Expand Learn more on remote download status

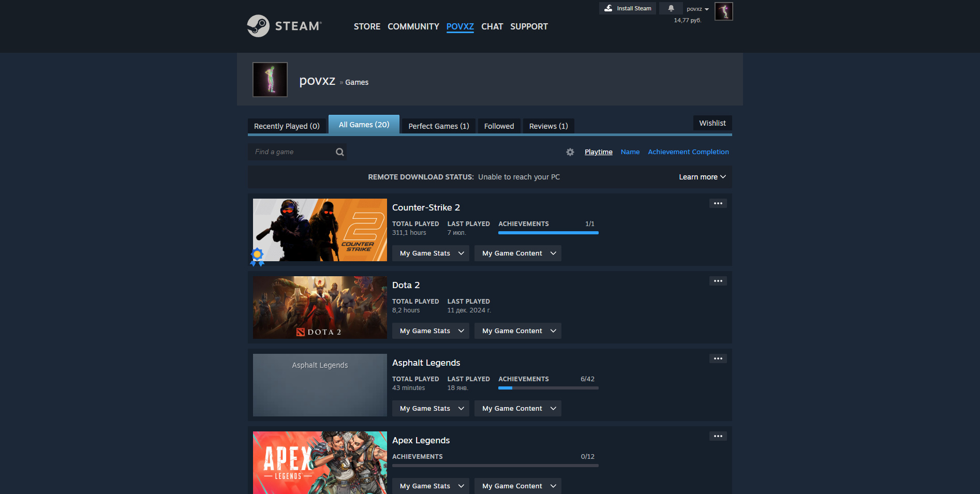[x=702, y=177]
